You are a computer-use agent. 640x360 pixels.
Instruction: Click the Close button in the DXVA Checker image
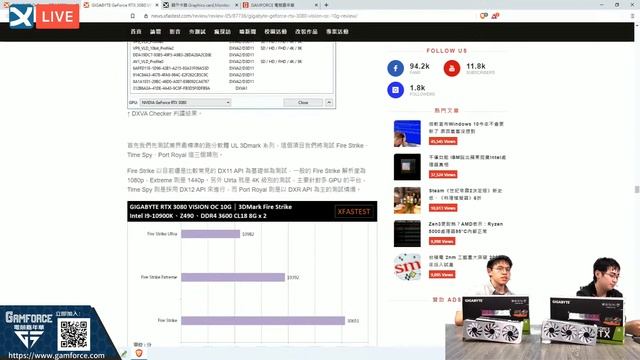tap(303, 102)
